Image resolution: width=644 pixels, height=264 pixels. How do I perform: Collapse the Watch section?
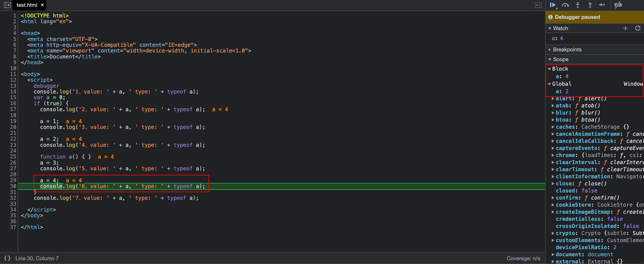click(550, 29)
